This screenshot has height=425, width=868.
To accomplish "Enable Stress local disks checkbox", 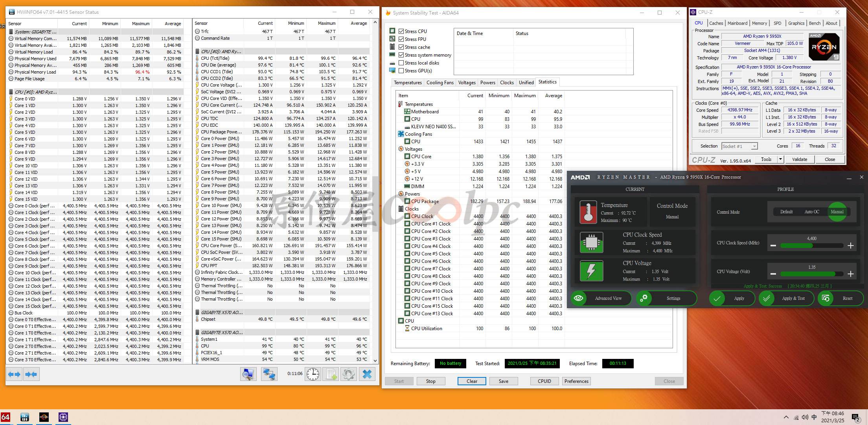I will click(x=401, y=63).
